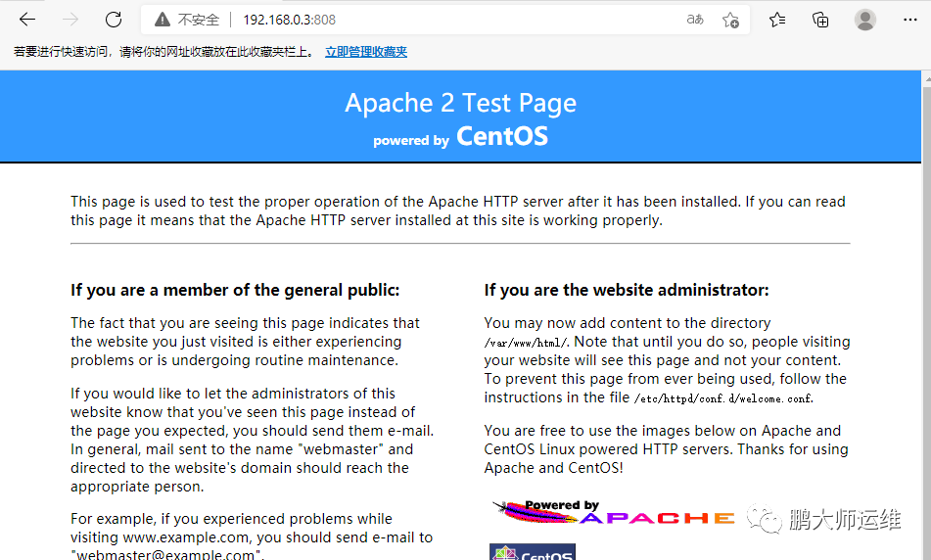
Task: Click the Powered by Apache logo image
Action: pos(614,512)
